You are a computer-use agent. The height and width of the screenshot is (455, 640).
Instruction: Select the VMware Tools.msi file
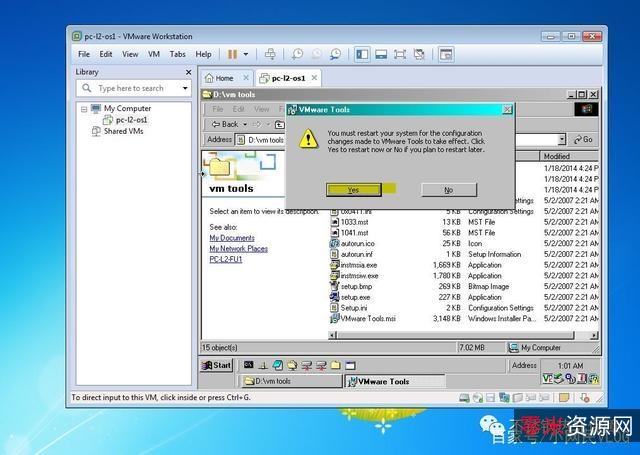click(x=368, y=318)
